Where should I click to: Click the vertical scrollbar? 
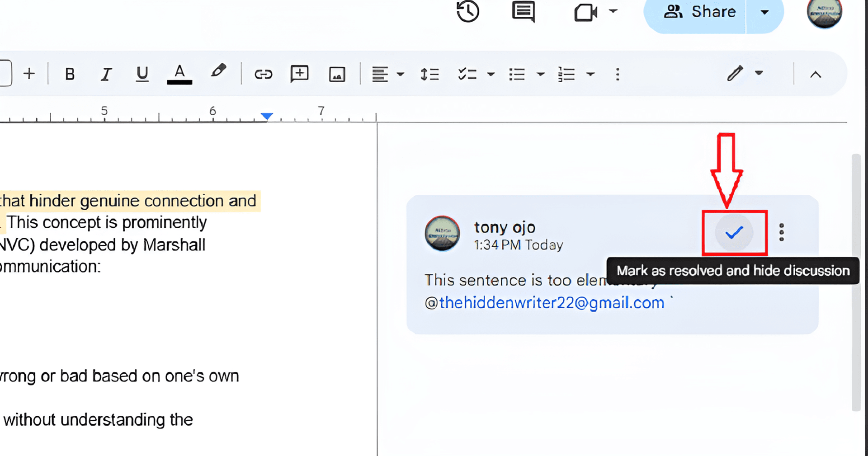[x=856, y=282]
